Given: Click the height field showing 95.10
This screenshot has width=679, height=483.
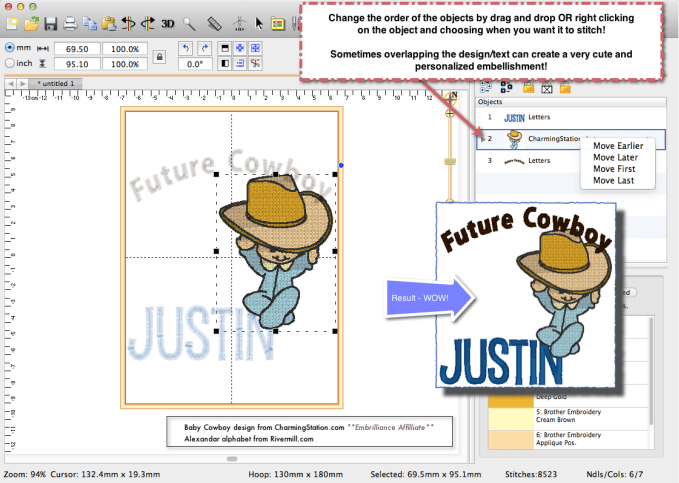Looking at the screenshot, I should coord(77,64).
